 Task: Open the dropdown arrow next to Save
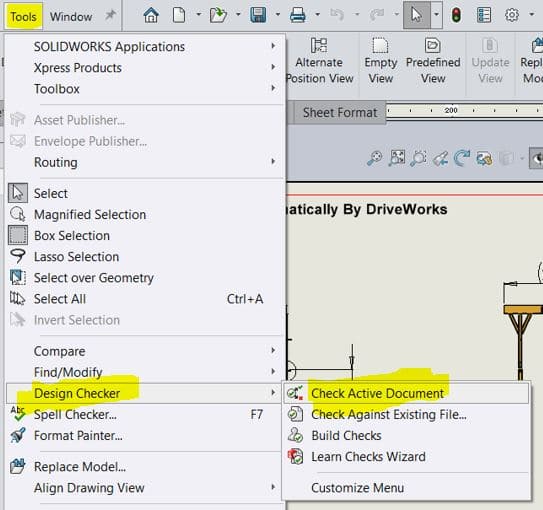pyautogui.click(x=278, y=15)
